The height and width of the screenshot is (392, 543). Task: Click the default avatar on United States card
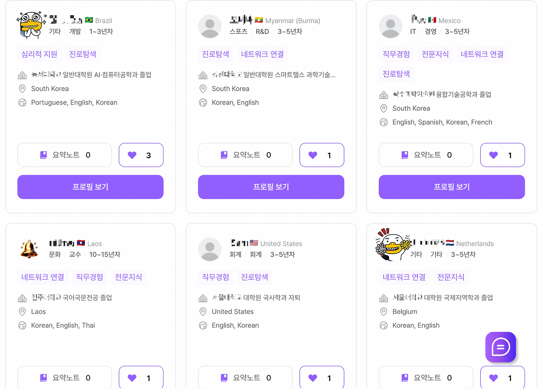210,249
